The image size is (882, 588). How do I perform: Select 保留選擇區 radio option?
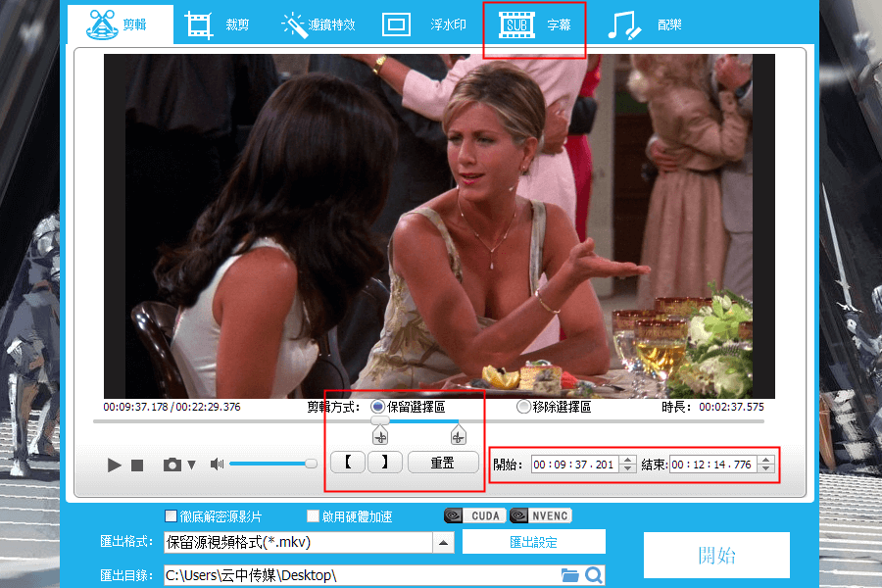(377, 407)
